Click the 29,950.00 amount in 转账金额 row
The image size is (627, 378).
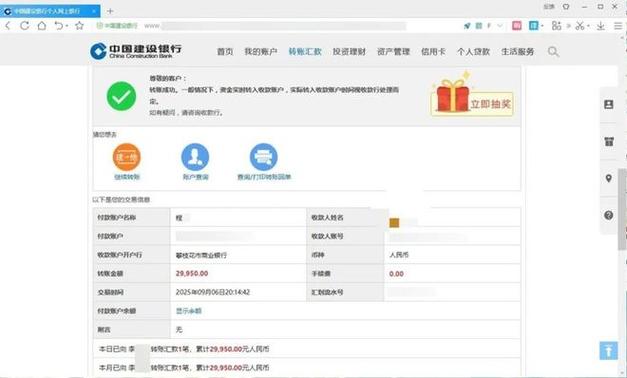pyautogui.click(x=192, y=274)
